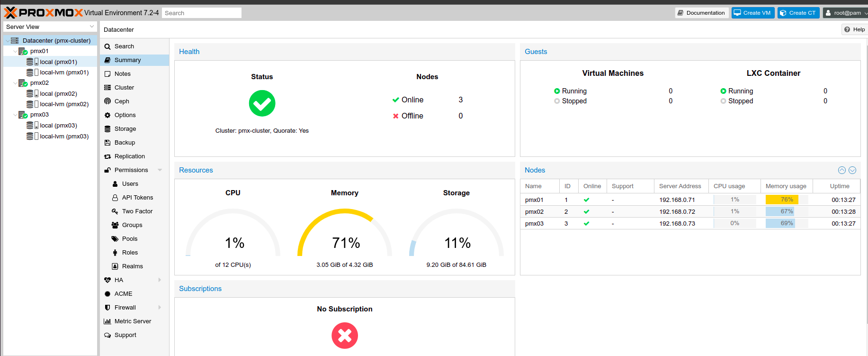Expand the HA submenu arrow
Image resolution: width=868 pixels, height=356 pixels.
coord(160,280)
